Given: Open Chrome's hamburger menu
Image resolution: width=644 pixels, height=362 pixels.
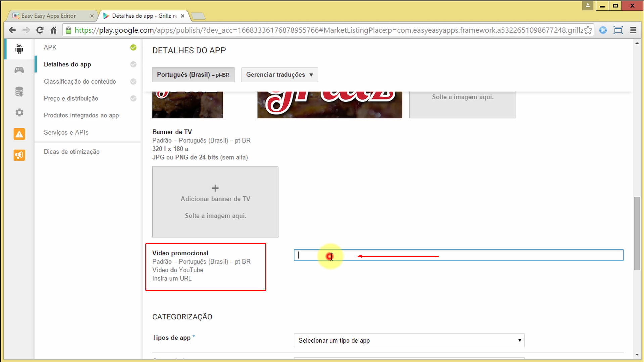Looking at the screenshot, I should (x=633, y=30).
